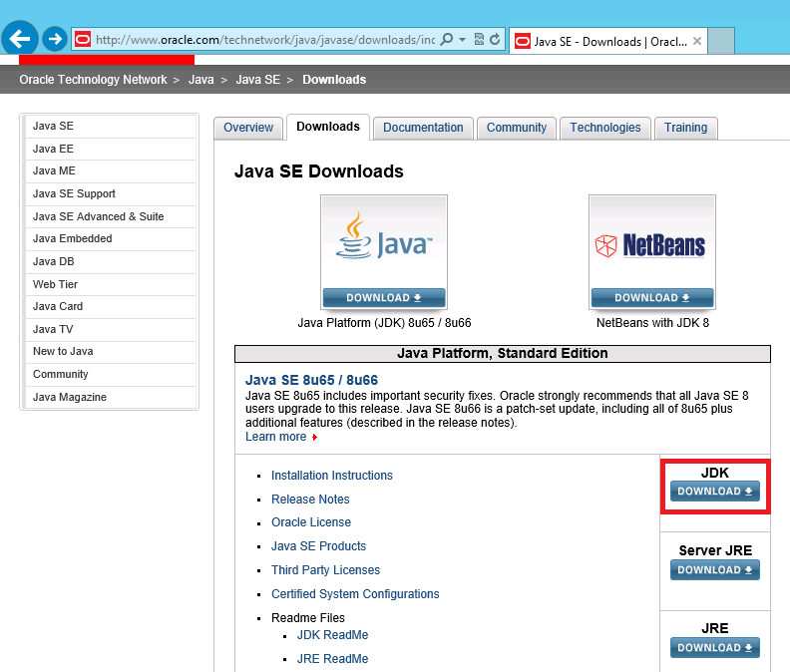Open the Release Notes link
The width and height of the screenshot is (790, 672).
310,499
